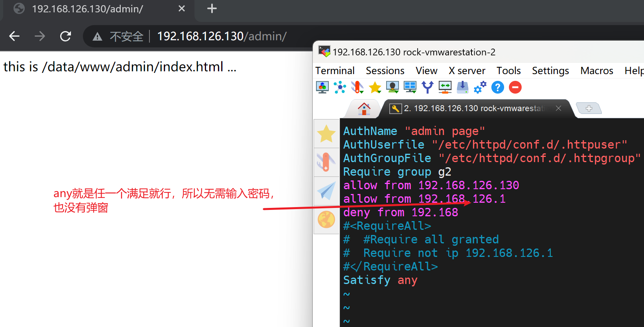Image resolution: width=644 pixels, height=327 pixels.
Task: Expand the toolbar yellow star Games dropdown
Action: pyautogui.click(x=375, y=87)
